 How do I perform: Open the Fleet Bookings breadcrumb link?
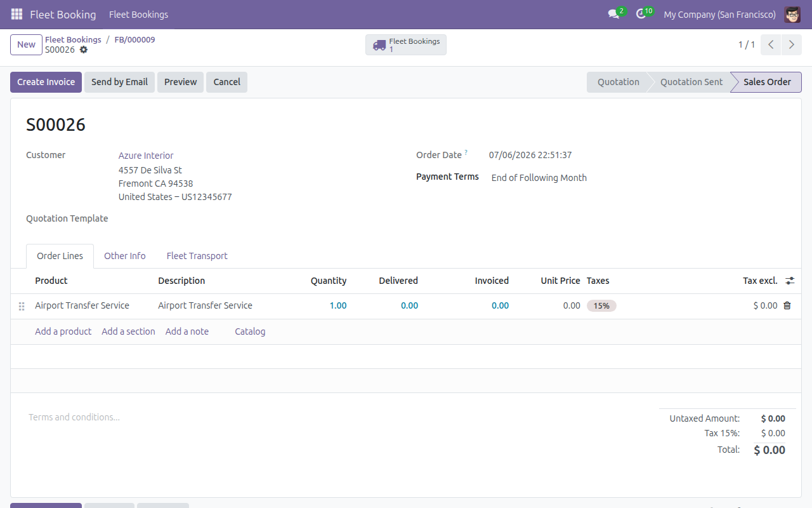coord(73,39)
